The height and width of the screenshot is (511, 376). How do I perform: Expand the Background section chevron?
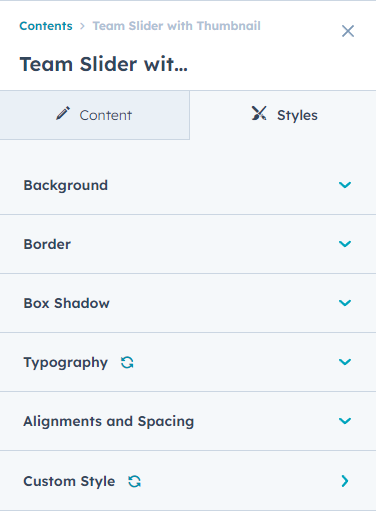345,185
